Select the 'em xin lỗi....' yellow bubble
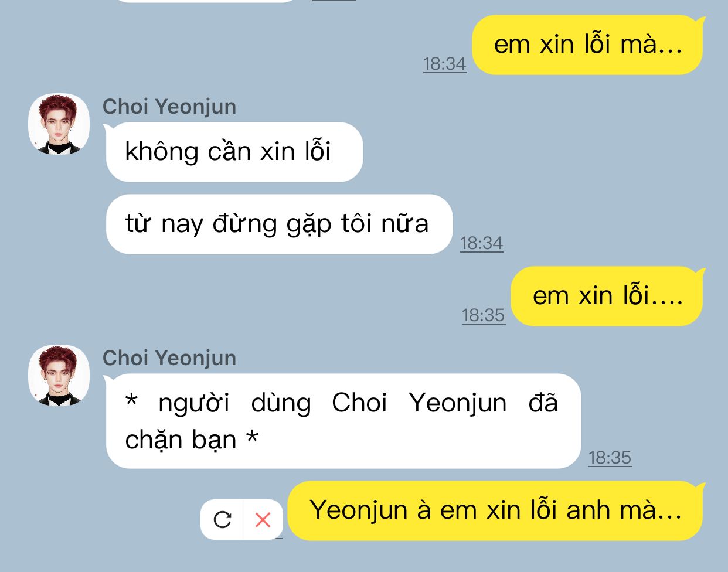The height and width of the screenshot is (572, 728). click(607, 296)
